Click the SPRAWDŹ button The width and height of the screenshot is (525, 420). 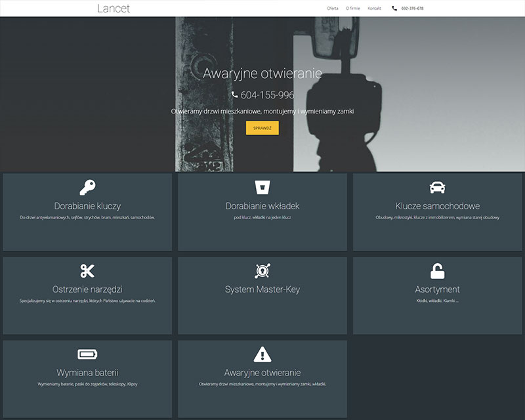262,128
